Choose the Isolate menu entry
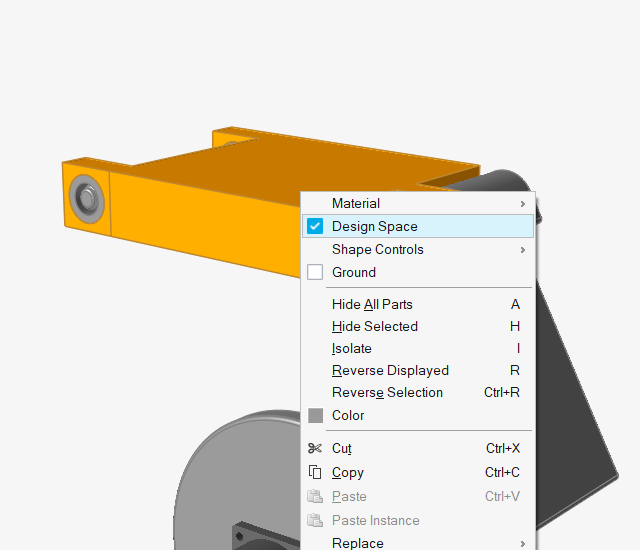 pyautogui.click(x=352, y=348)
